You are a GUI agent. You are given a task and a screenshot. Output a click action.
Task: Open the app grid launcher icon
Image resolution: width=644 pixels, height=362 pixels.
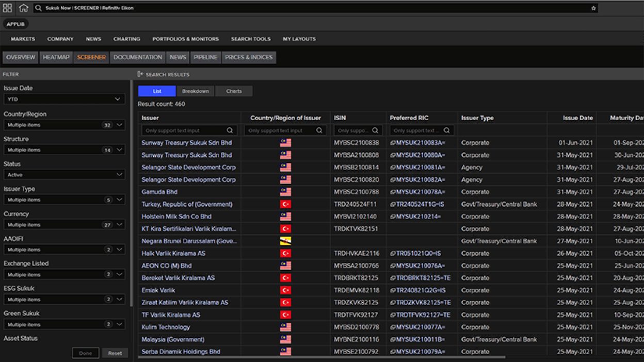coord(8,8)
